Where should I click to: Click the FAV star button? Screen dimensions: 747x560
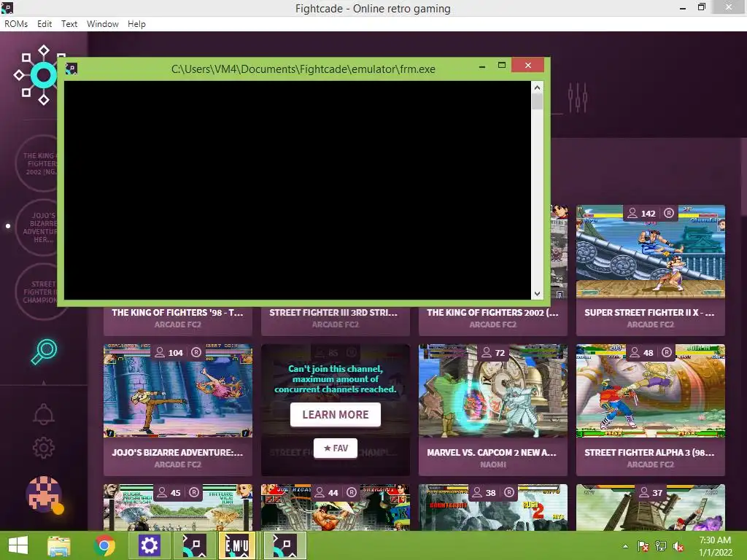(336, 448)
